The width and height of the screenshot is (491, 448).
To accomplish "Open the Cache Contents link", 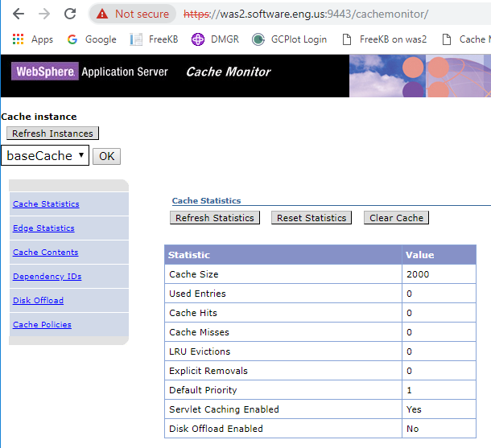I will coord(45,253).
